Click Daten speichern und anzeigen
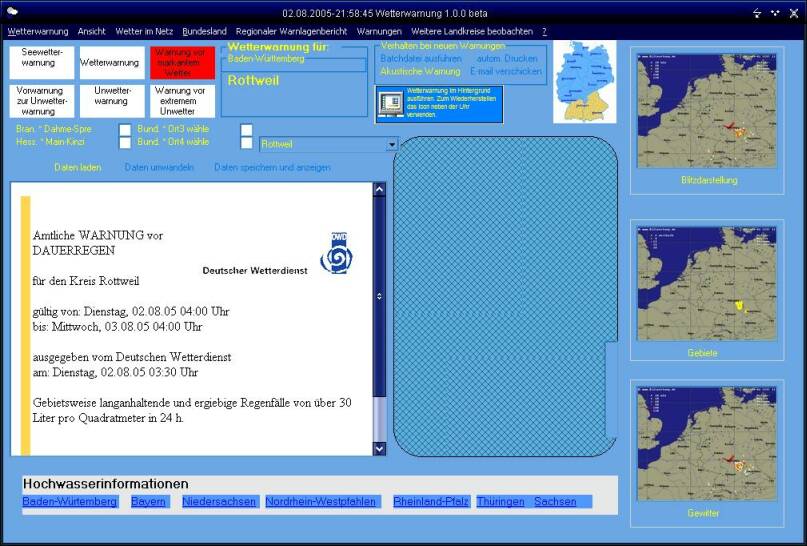807x546 pixels. coord(272,167)
